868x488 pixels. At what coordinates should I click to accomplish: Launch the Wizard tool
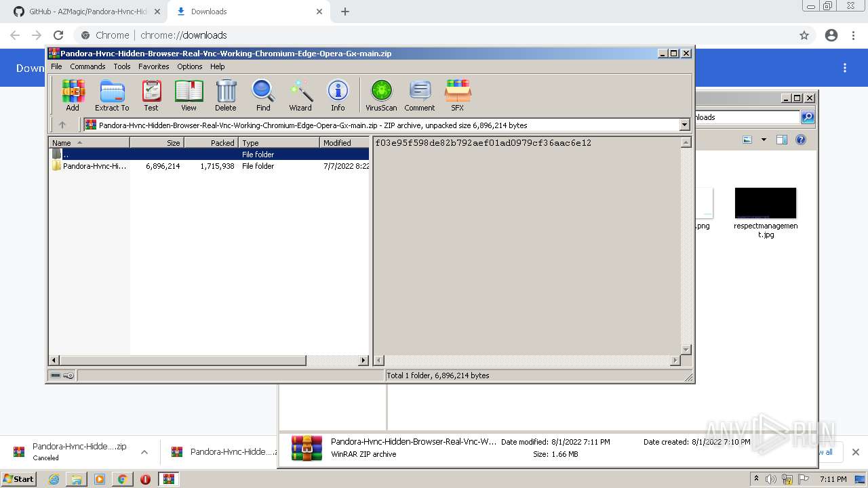(x=300, y=96)
